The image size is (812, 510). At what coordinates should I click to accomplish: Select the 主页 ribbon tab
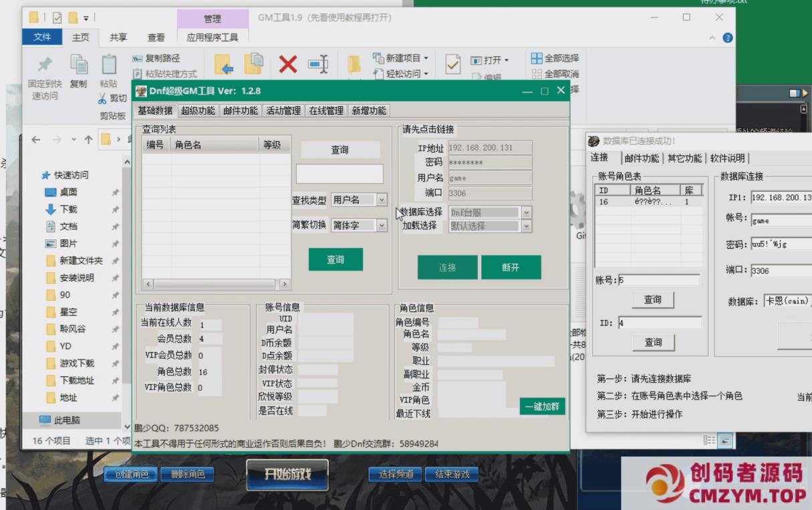(x=79, y=37)
